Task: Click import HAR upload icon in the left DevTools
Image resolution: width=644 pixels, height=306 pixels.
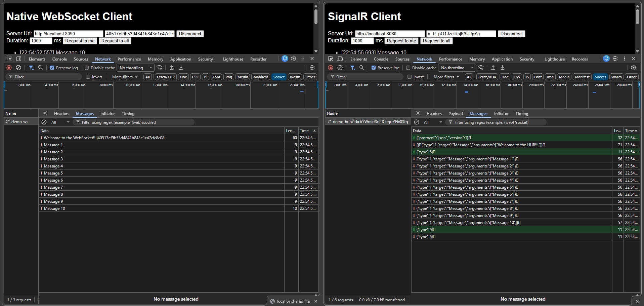Action: (172, 68)
